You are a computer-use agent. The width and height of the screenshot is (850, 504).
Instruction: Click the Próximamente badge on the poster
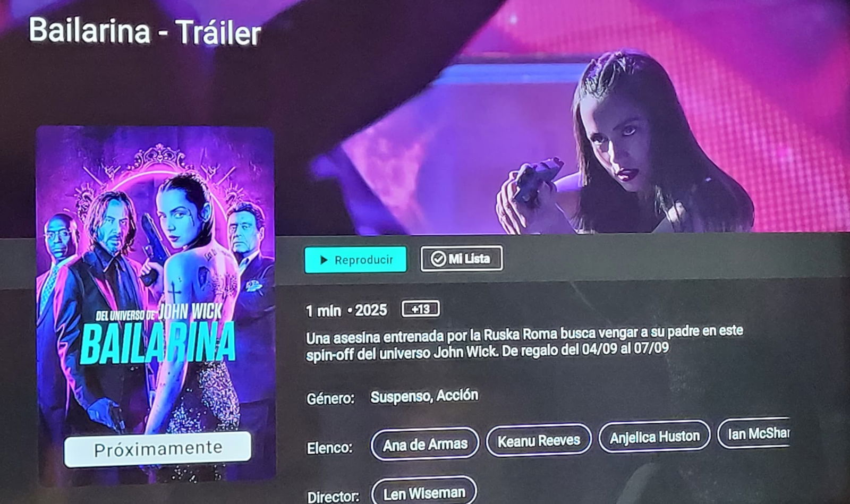tap(158, 449)
